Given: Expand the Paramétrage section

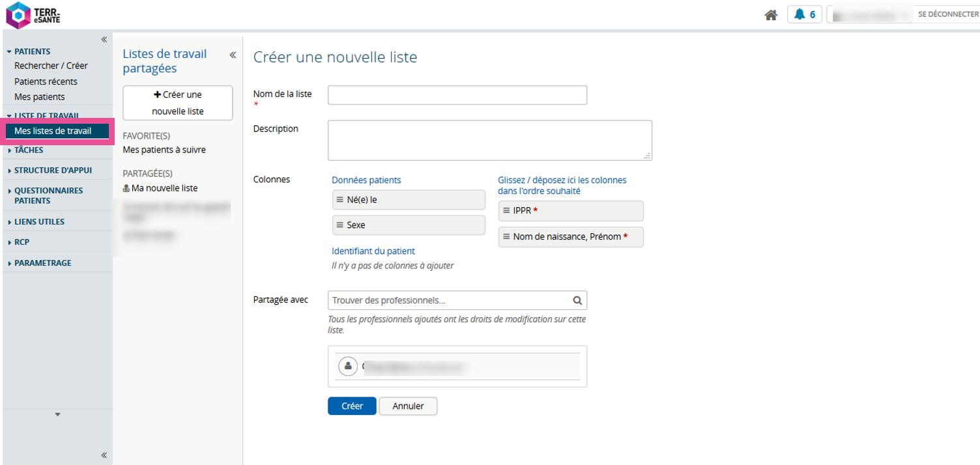Looking at the screenshot, I should pyautogui.click(x=42, y=263).
